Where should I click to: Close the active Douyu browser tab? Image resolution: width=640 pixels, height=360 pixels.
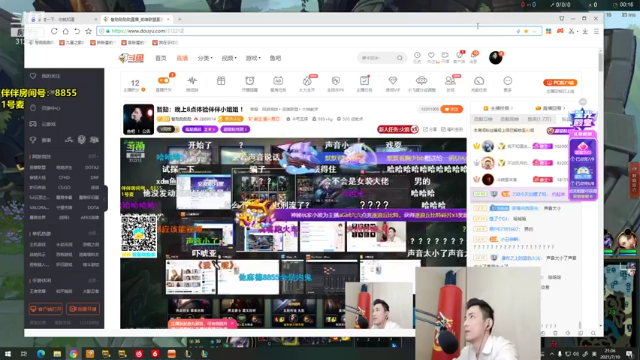168,19
